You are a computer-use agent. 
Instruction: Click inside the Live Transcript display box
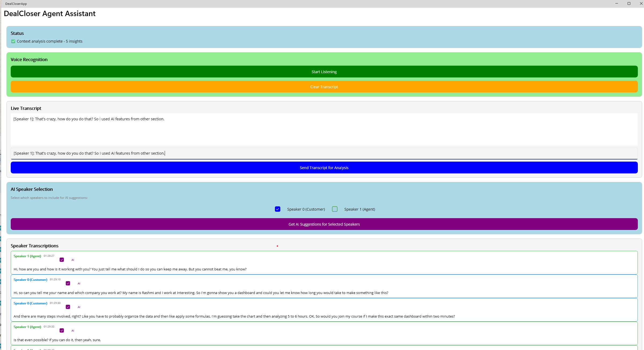coord(324,129)
